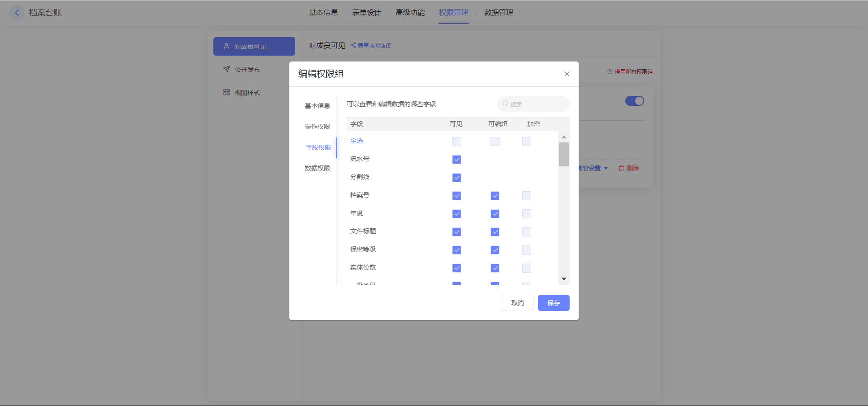The height and width of the screenshot is (406, 868).
Task: Click the 公开发布 paper plane icon
Action: [x=226, y=69]
